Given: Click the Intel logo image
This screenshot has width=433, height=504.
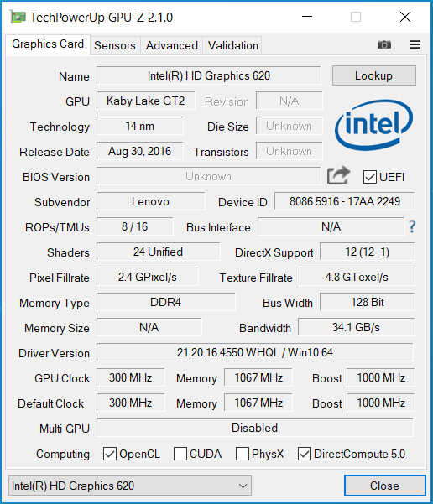Looking at the screenshot, I should [373, 125].
